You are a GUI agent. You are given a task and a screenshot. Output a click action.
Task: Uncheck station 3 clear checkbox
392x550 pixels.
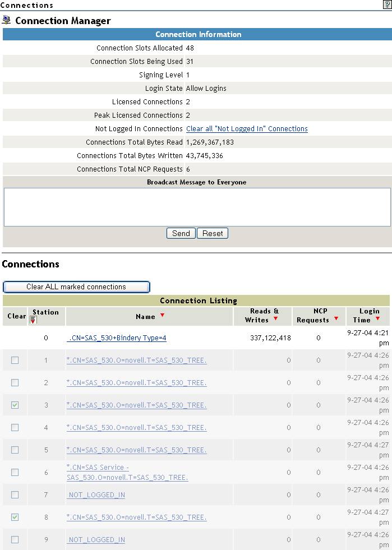[x=15, y=405]
